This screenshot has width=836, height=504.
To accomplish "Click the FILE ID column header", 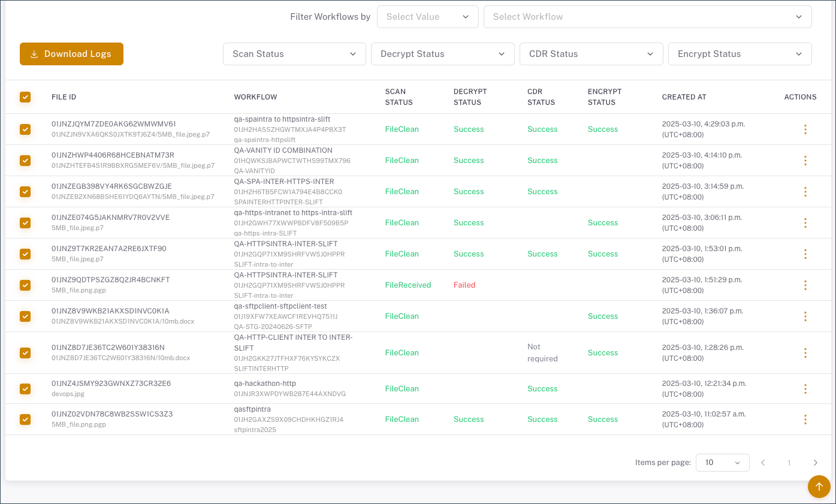I will (64, 97).
